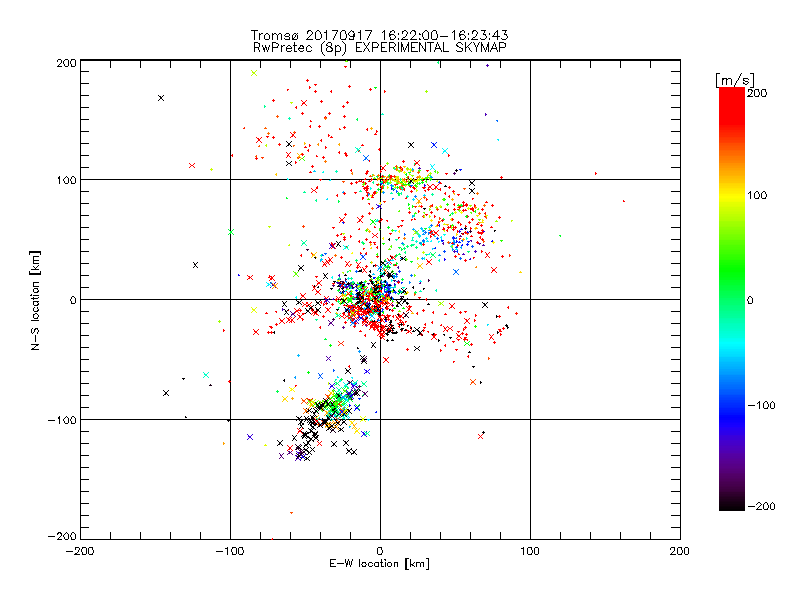The width and height of the screenshot is (800, 600).
Task: Click the x-axis '200' tick label
Action: pyautogui.click(x=680, y=551)
